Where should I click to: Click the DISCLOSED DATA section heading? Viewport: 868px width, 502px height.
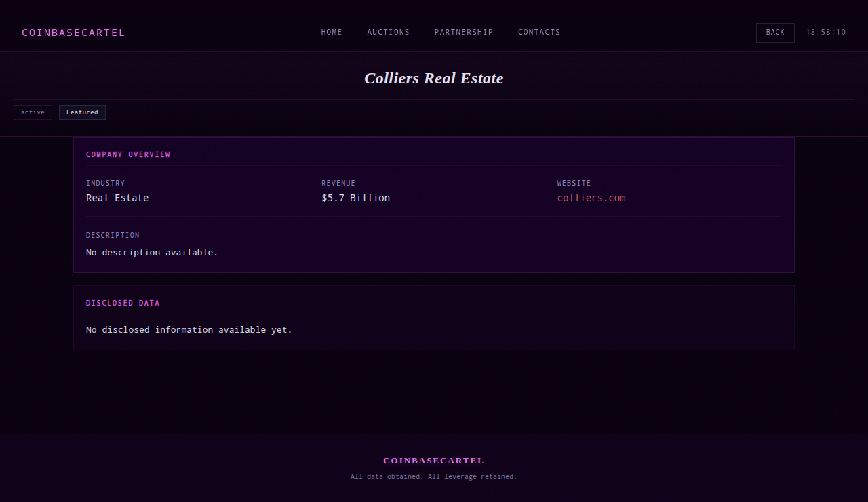[123, 303]
